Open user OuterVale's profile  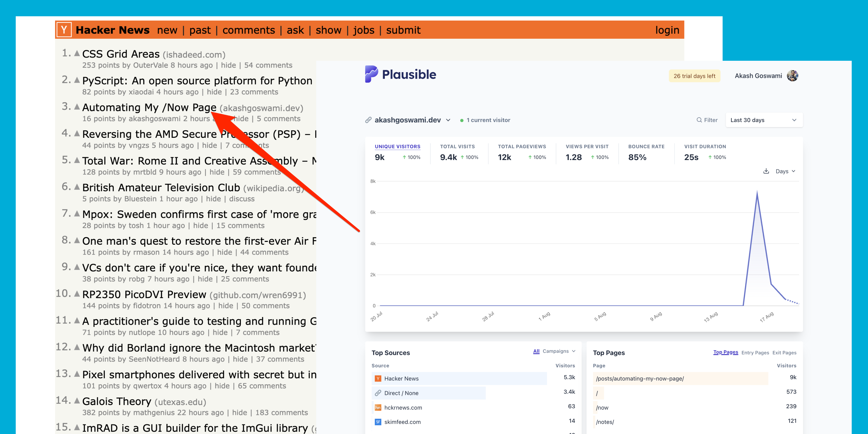coord(151,65)
